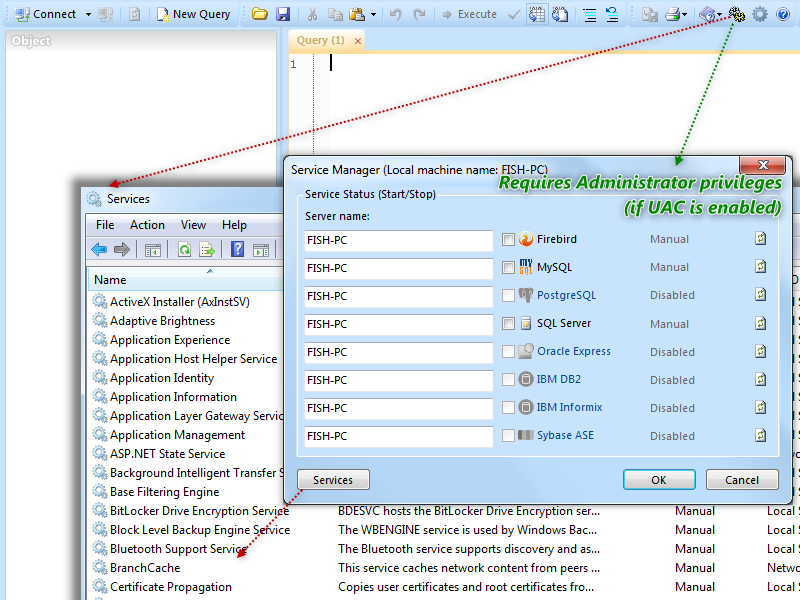This screenshot has height=600, width=800.
Task: Refresh the MySQL service status
Action: tap(761, 266)
